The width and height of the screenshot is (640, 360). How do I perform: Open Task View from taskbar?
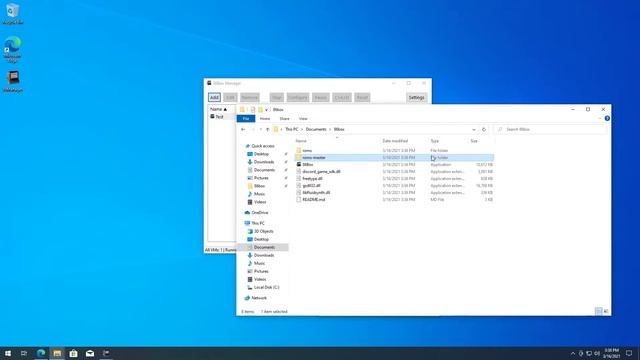click(x=24, y=353)
